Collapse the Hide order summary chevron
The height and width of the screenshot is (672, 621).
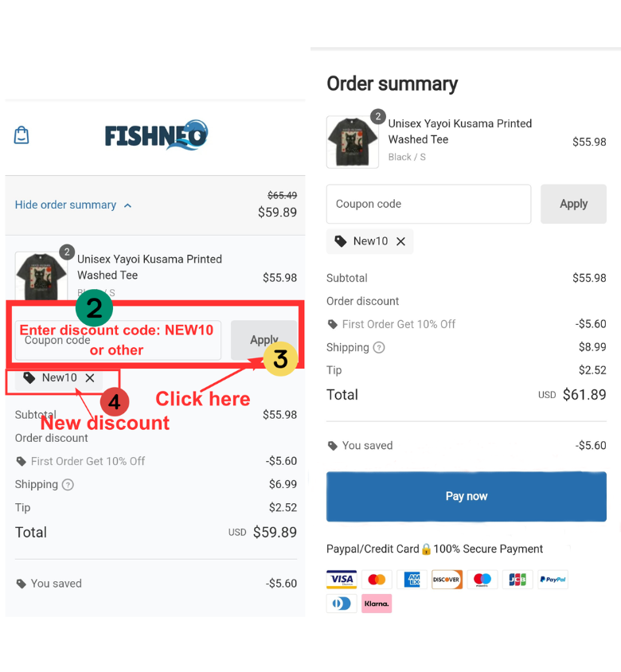pos(127,205)
